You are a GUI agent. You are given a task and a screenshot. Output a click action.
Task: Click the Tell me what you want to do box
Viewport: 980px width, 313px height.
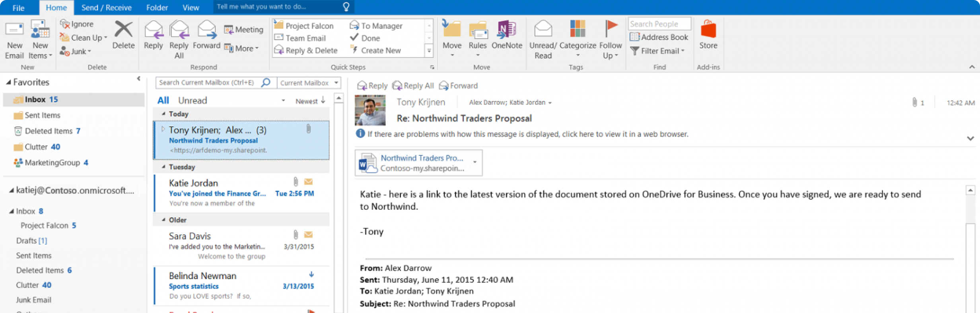click(x=283, y=7)
